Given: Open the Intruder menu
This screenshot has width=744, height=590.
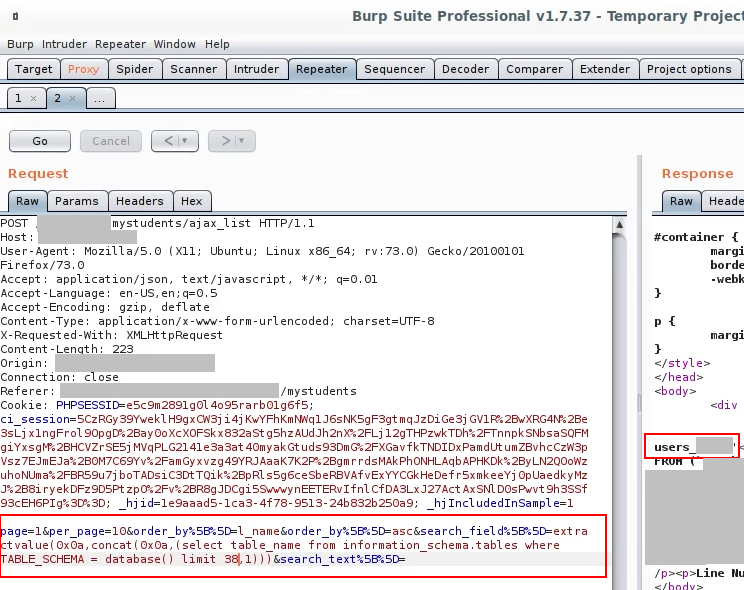Looking at the screenshot, I should point(64,44).
